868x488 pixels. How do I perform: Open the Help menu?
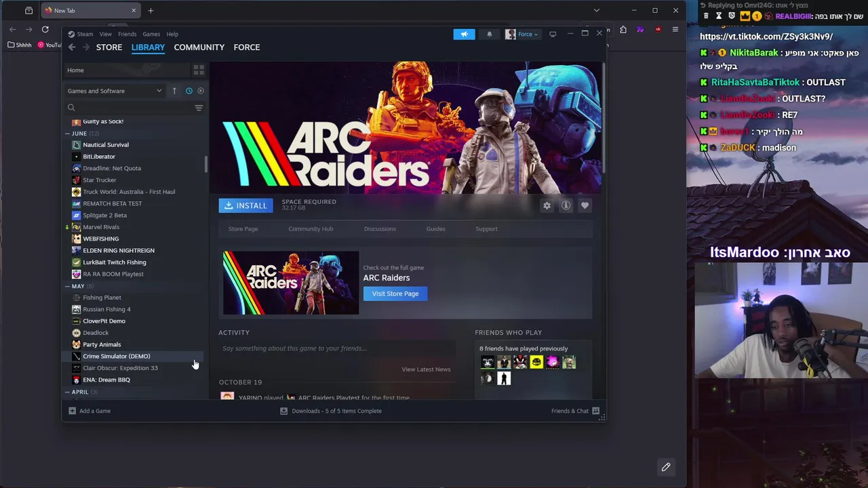172,34
